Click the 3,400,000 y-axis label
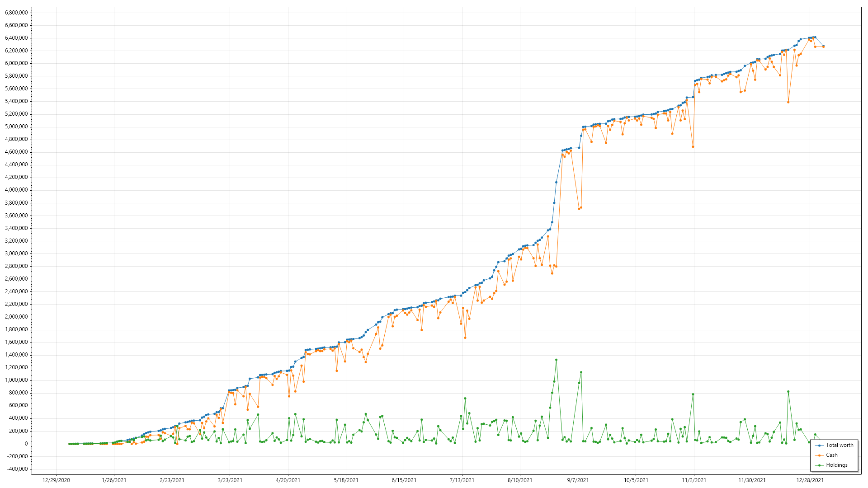868x488 pixels. (16, 228)
